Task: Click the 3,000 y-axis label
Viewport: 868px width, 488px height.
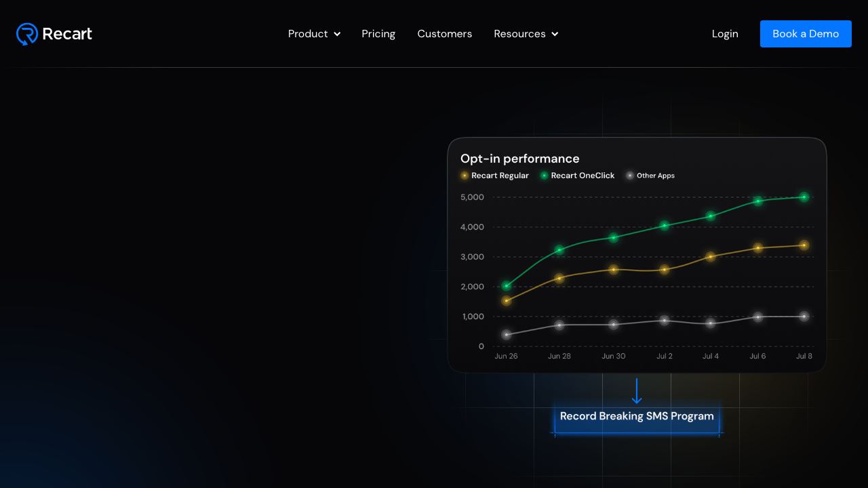Action: tap(472, 257)
